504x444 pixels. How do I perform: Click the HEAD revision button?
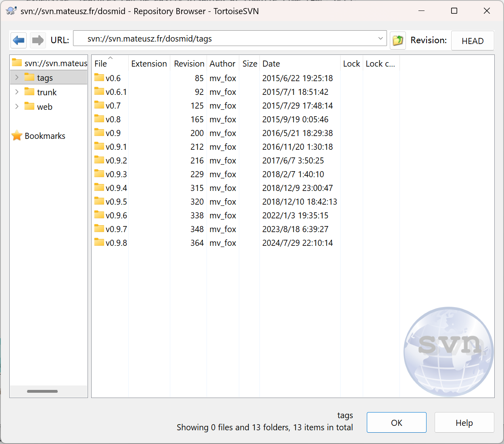(473, 41)
